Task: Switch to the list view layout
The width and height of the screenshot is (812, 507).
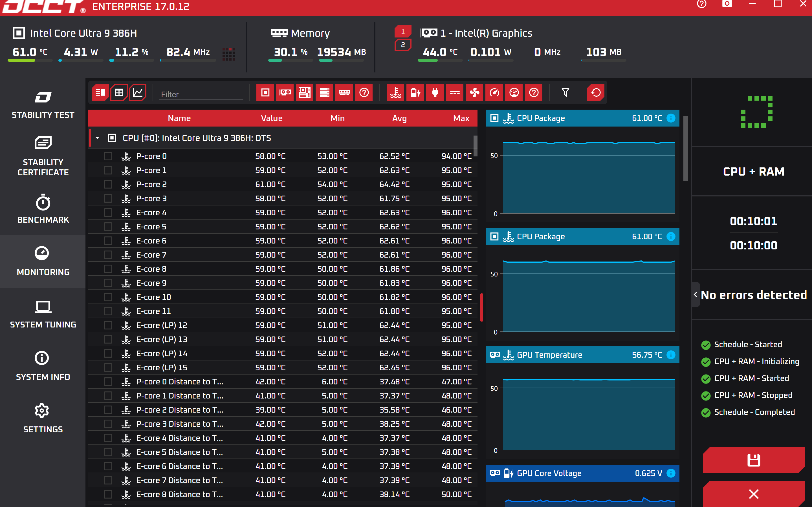Action: point(100,92)
